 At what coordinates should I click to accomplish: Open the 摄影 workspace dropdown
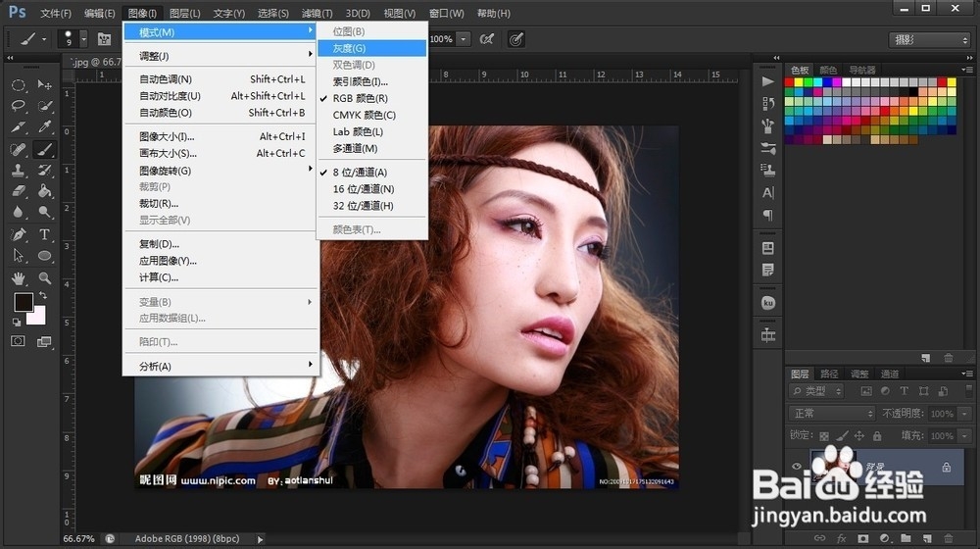tap(929, 39)
